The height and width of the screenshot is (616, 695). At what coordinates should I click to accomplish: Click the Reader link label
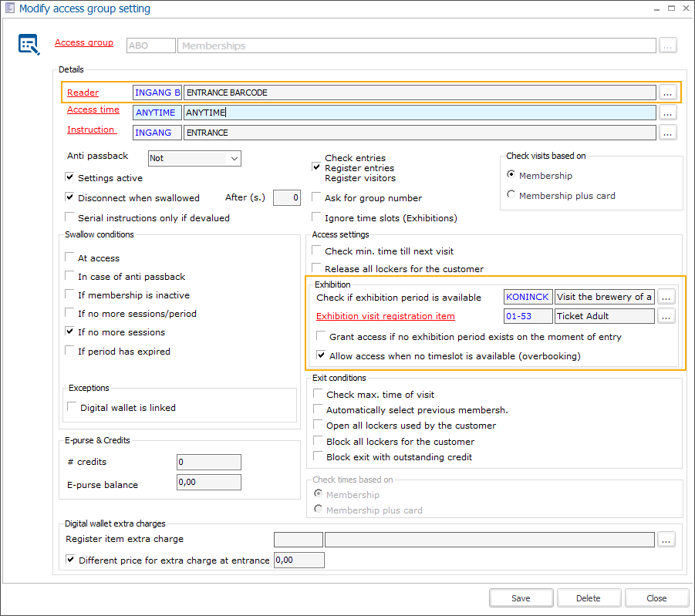(x=83, y=93)
